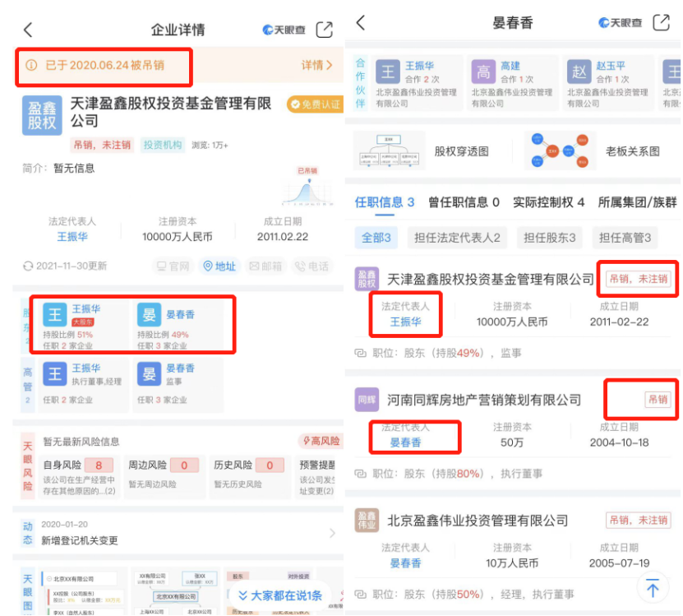Viewport: 683px width, 616px height.
Task: Tap the 高风险 risk badge
Action: tap(321, 441)
